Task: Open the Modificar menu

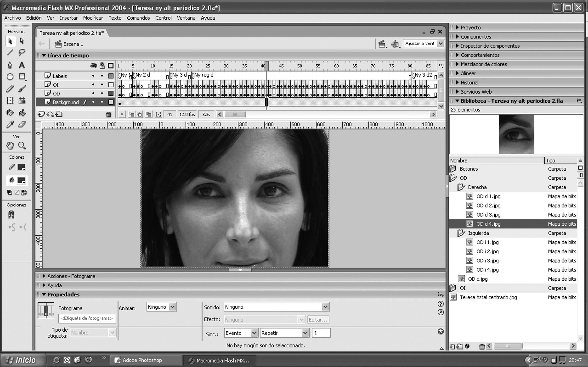Action: 93,18
